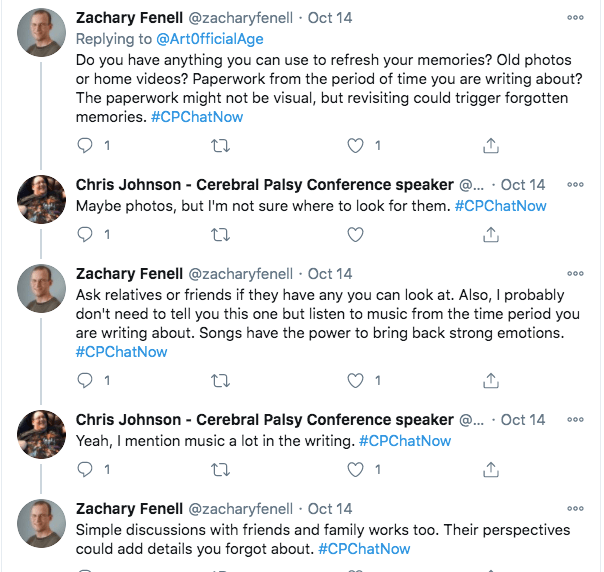The width and height of the screenshot is (604, 572).
Task: Share Zachary's first tweet about paperwork
Action: tap(490, 146)
